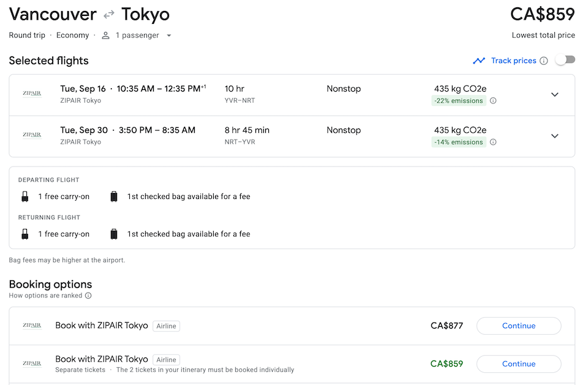Open info icon beside -14% emissions
This screenshot has height=385, width=588.
click(x=493, y=142)
